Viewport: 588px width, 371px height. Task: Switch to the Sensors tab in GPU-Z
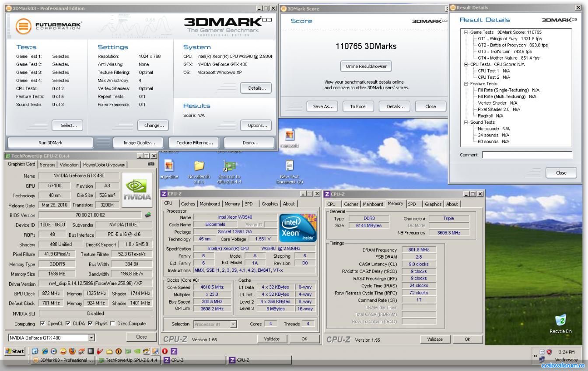48,164
